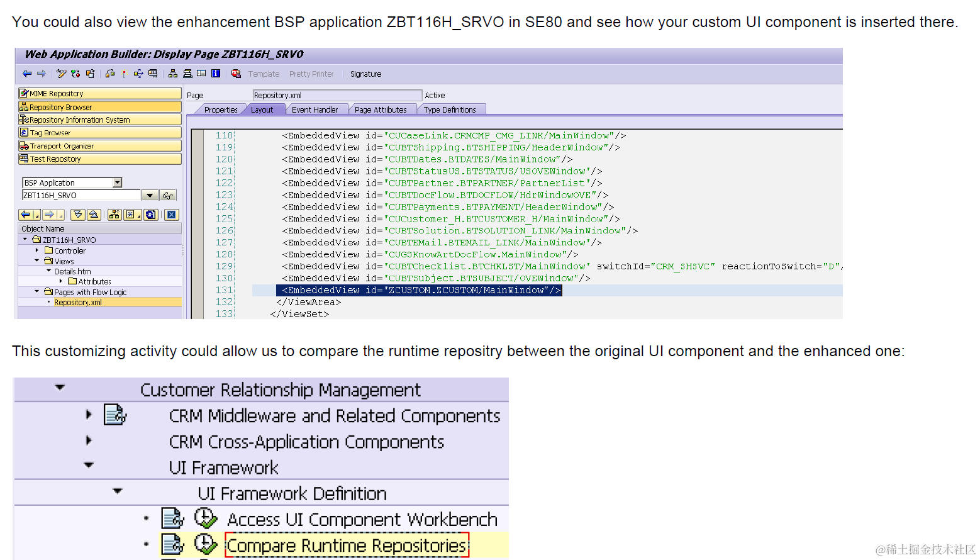Click document icon beside Access UI Component Workbench
980x560 pixels.
click(172, 518)
